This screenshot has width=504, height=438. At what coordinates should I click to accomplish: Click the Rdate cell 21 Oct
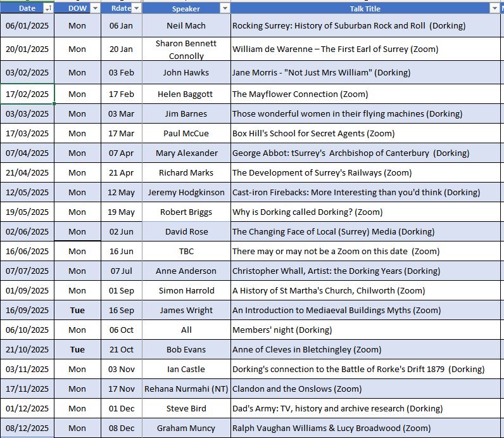[122, 350]
